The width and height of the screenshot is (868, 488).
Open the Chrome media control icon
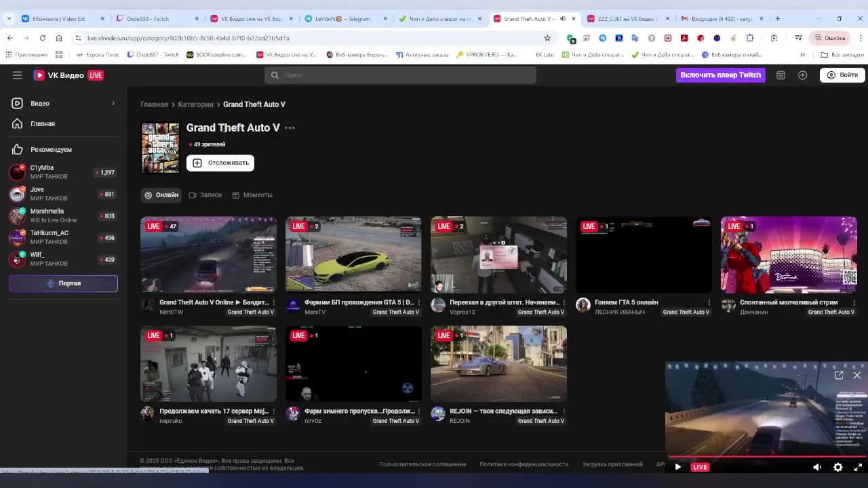(x=799, y=38)
